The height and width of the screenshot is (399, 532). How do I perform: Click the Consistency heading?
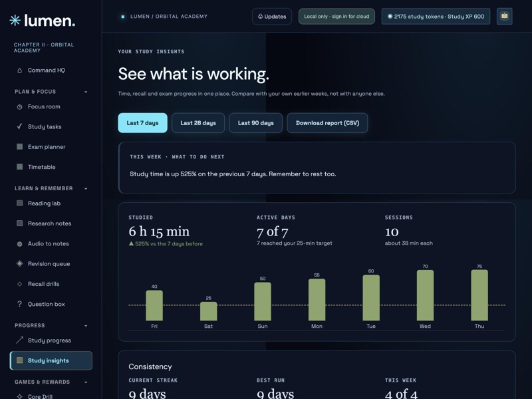coord(150,366)
